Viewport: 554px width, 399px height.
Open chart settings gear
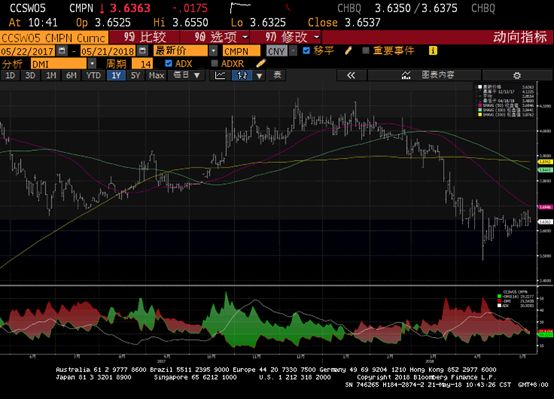517,75
